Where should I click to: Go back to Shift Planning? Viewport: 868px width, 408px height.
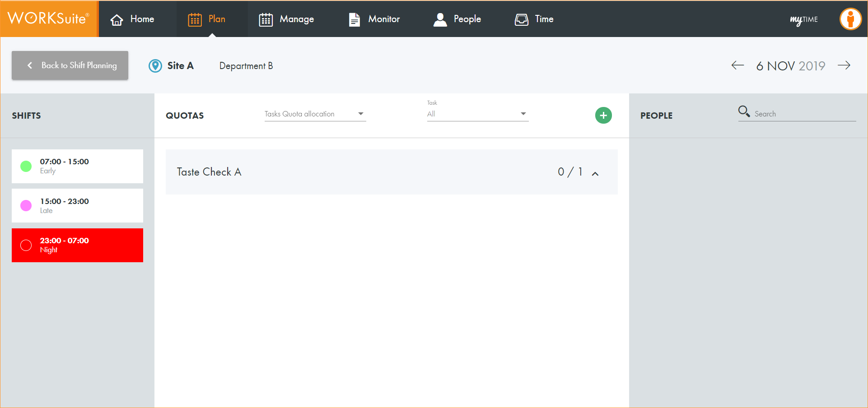click(x=70, y=65)
